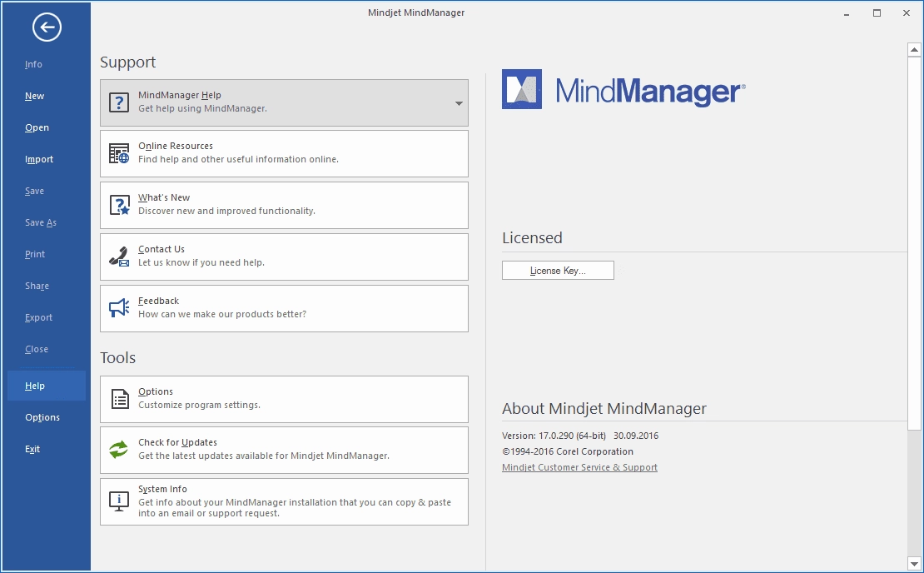Click the scrollbar up arrow
Viewport: 924px width, 573px height.
coord(914,49)
